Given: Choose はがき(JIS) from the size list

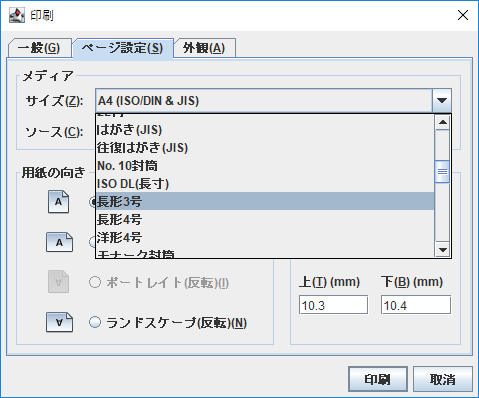Looking at the screenshot, I should click(x=265, y=130).
